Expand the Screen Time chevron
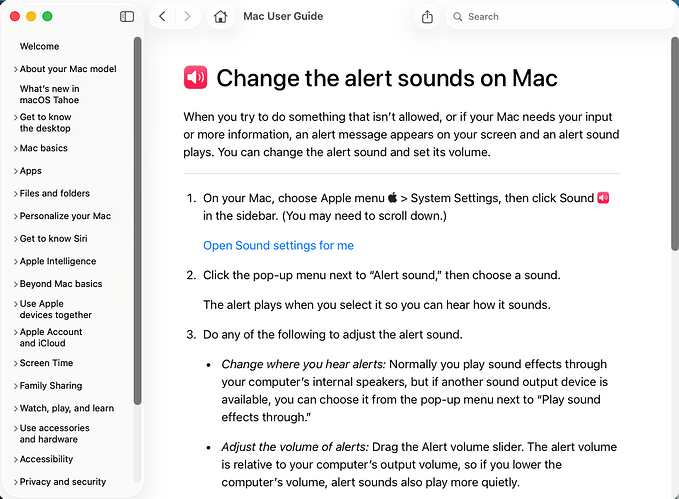679x499 pixels. point(16,363)
